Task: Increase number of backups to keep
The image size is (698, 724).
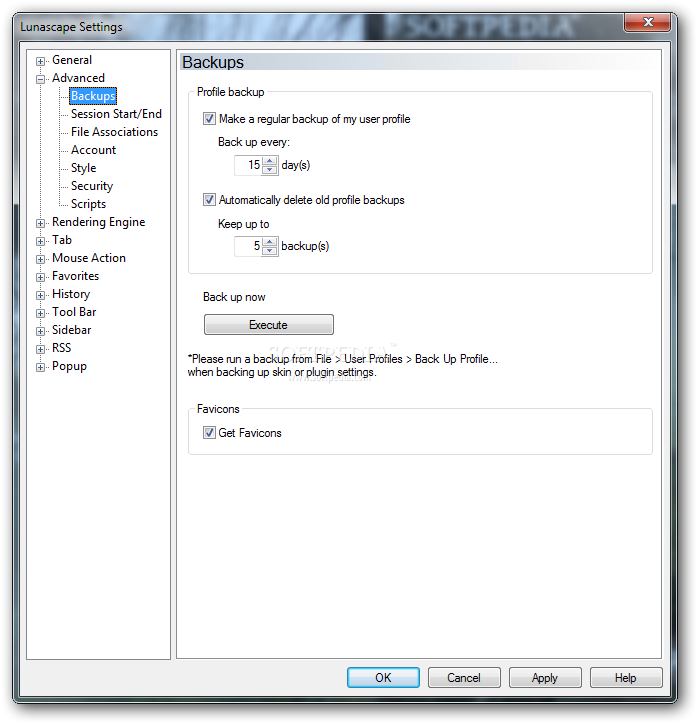Action: (270, 241)
